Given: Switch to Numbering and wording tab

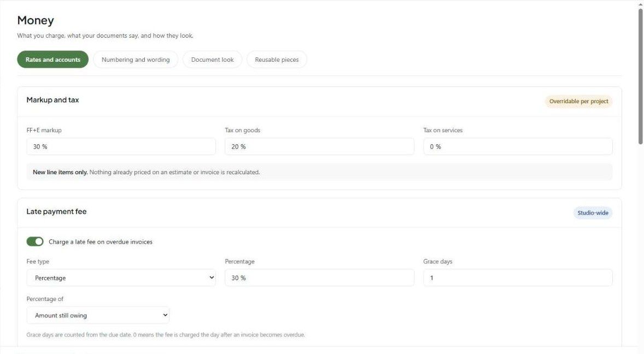Looking at the screenshot, I should [136, 60].
